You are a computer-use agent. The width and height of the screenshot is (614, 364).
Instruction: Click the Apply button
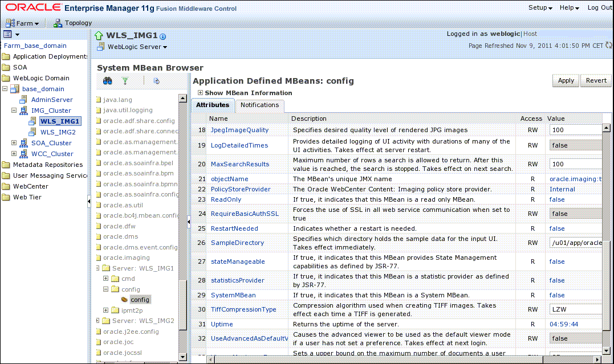point(566,80)
